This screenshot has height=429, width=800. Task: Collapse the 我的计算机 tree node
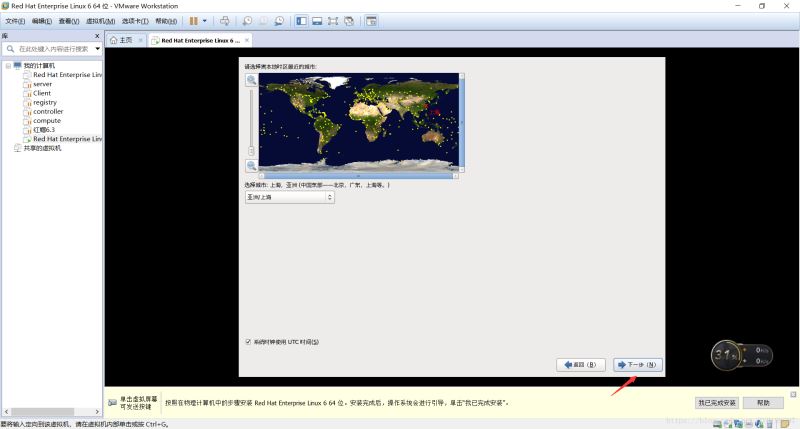pos(8,66)
